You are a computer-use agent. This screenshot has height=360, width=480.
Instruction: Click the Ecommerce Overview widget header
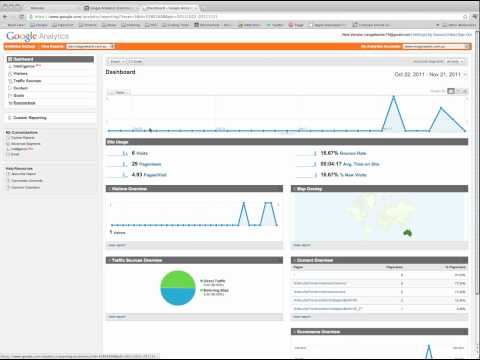click(x=379, y=332)
